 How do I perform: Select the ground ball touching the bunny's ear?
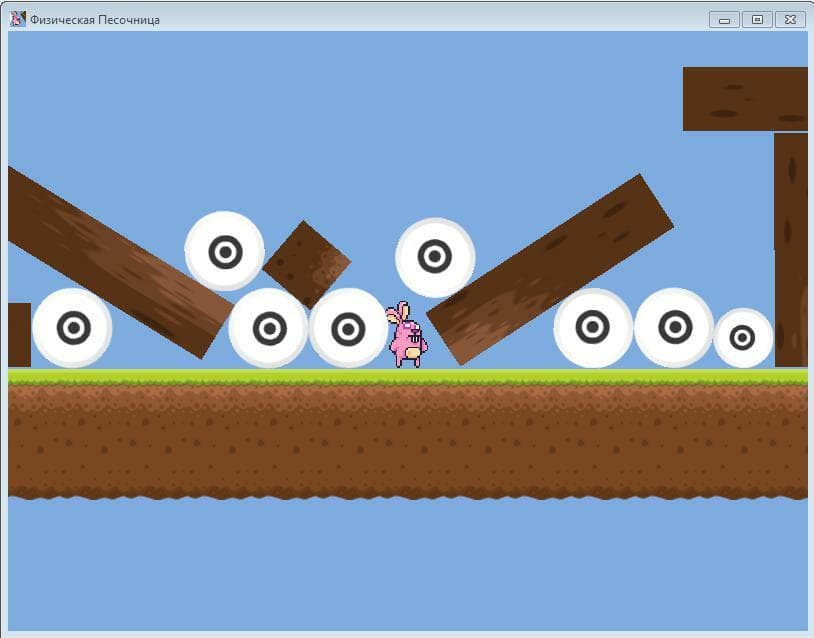coord(349,328)
